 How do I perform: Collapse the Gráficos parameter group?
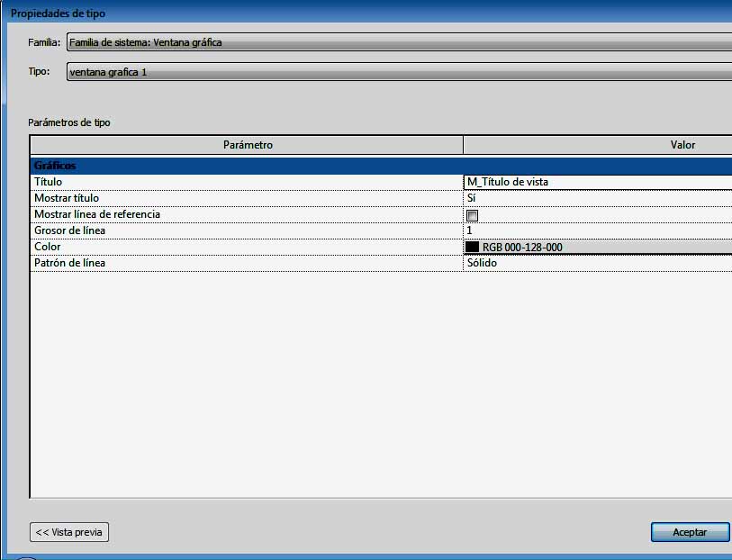pos(55,166)
